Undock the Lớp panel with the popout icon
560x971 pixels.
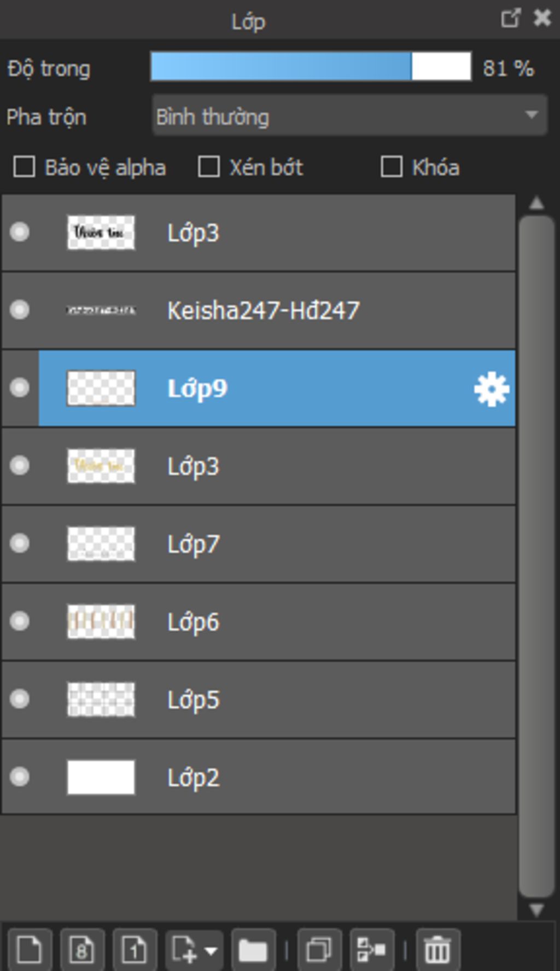click(510, 18)
